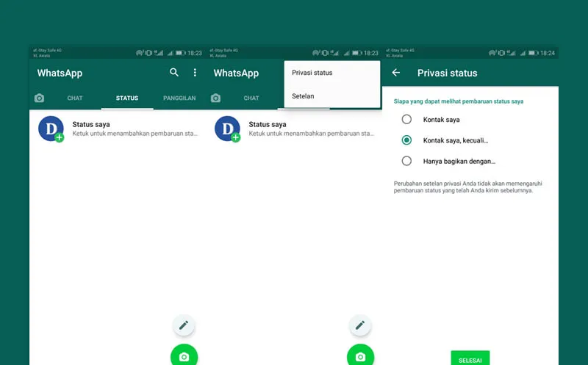Tap the pencil status button on the middle screen
The height and width of the screenshot is (365, 588).
click(x=360, y=325)
